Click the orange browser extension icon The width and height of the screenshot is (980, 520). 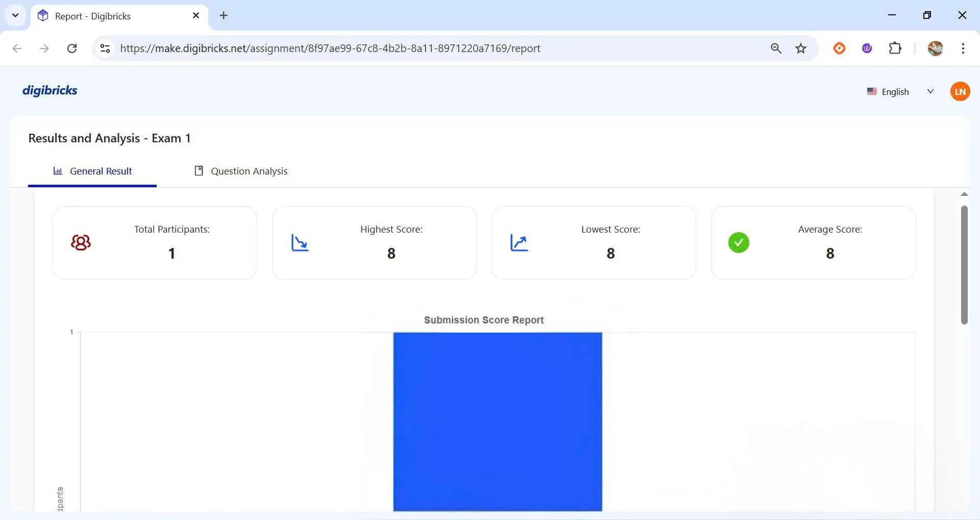tap(839, 48)
